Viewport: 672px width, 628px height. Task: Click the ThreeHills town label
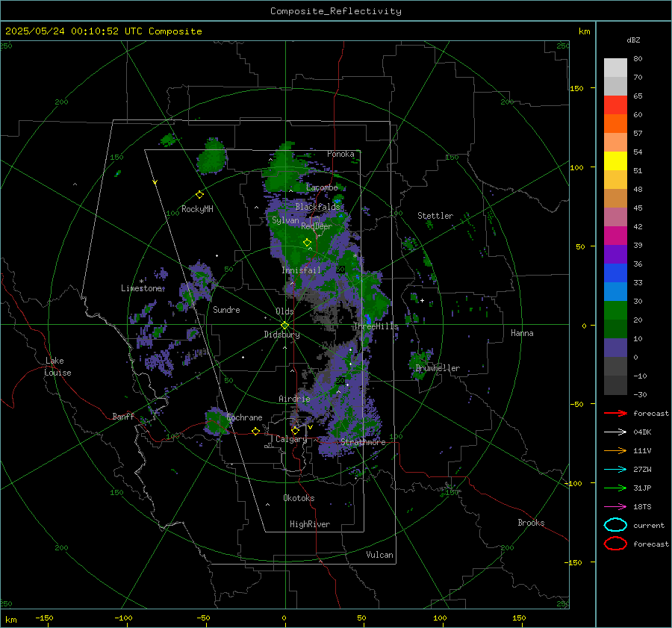376,326
